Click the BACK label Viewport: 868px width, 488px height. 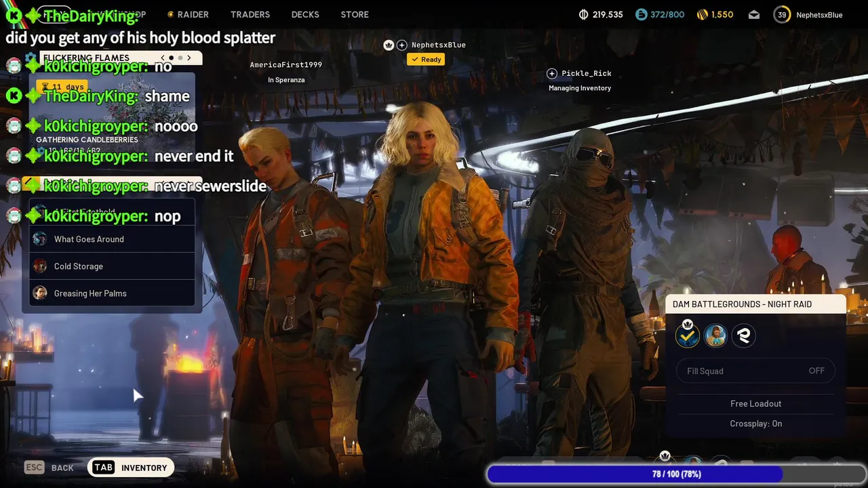(62, 468)
